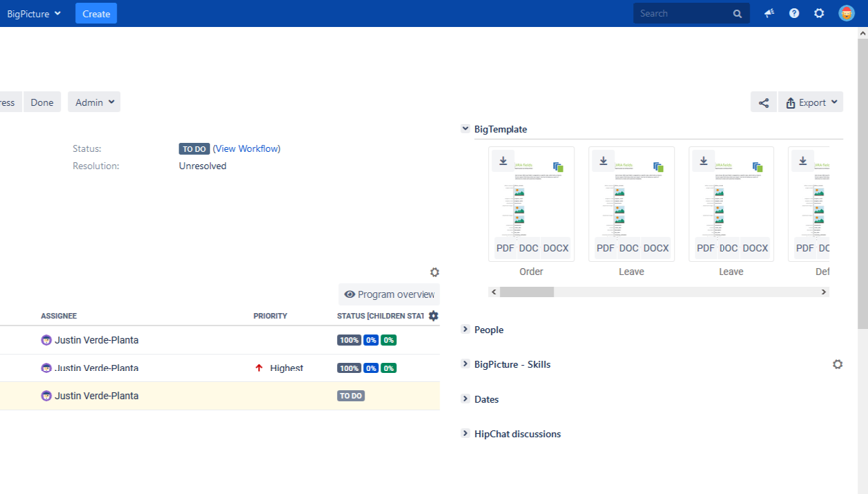
Task: Expand the HipChat discussions section
Action: [465, 433]
